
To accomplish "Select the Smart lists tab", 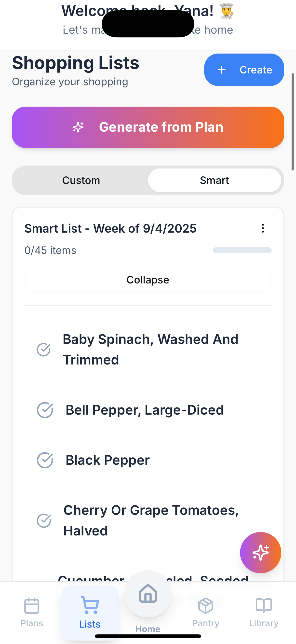I will coord(215,180).
